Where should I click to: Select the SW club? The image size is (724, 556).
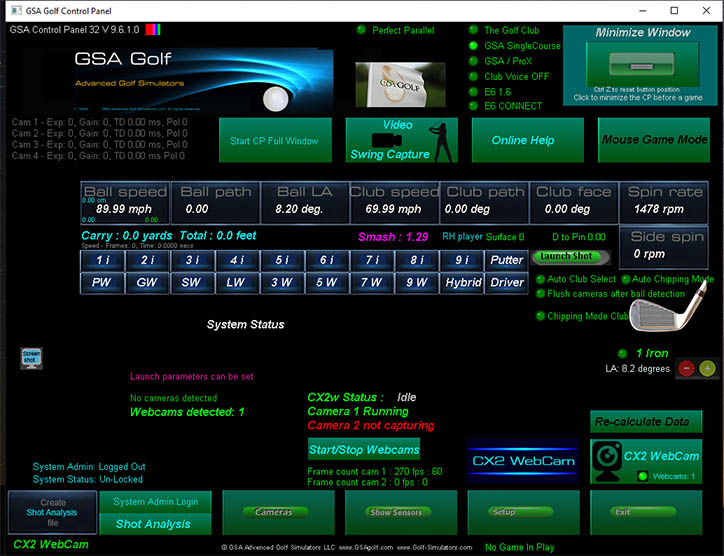point(192,283)
